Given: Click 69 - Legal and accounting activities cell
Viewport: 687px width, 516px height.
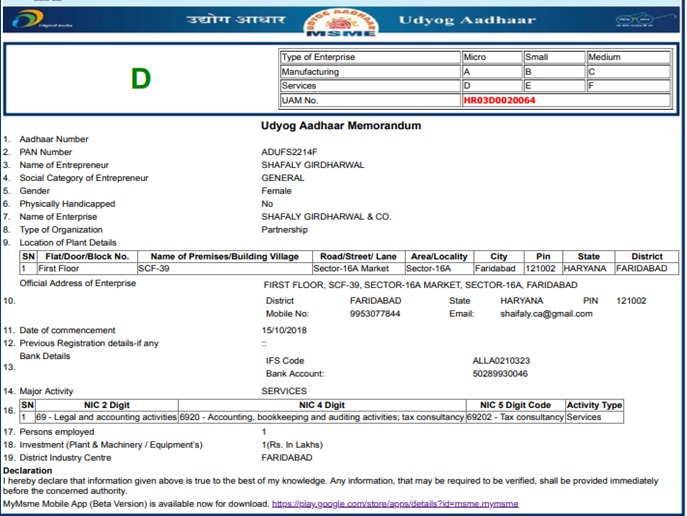Looking at the screenshot, I should 106,417.
